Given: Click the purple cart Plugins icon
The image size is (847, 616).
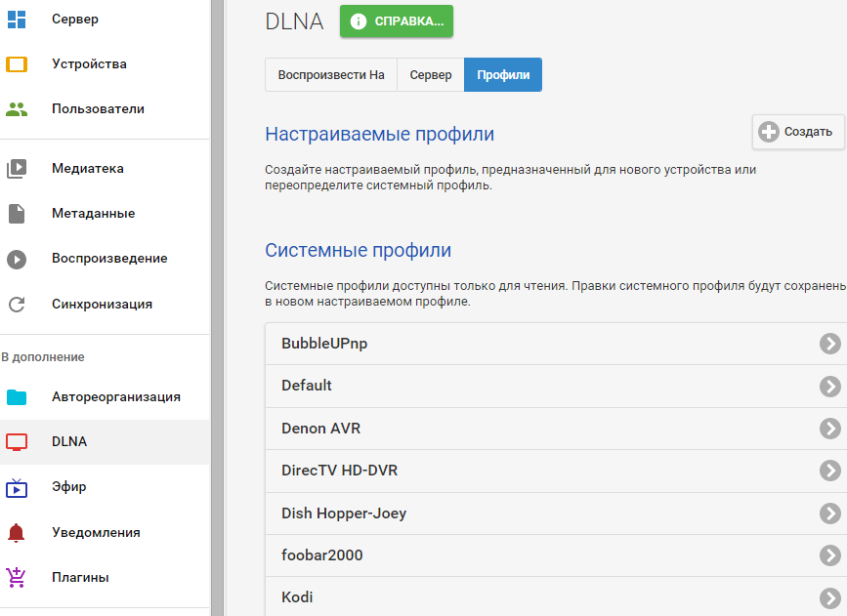Looking at the screenshot, I should coord(17,578).
